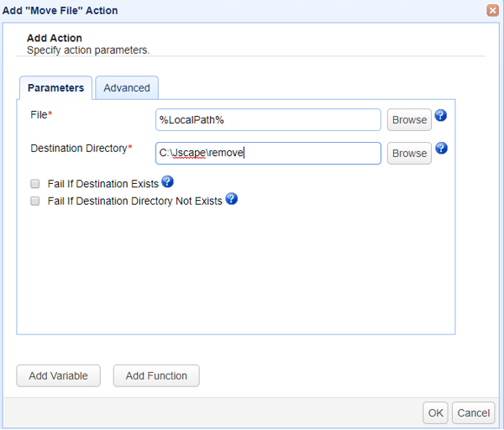
Task: Open help for Destination Directory field
Action: pyautogui.click(x=440, y=149)
